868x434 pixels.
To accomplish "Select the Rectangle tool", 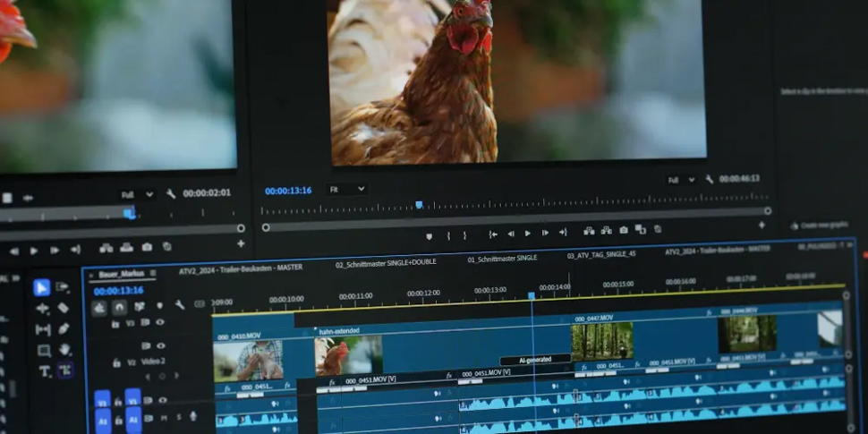I will tap(43, 351).
